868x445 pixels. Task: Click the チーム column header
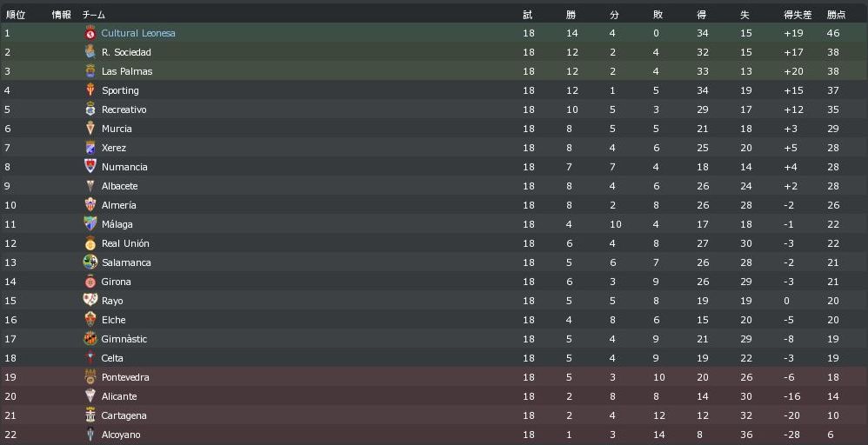pos(94,15)
